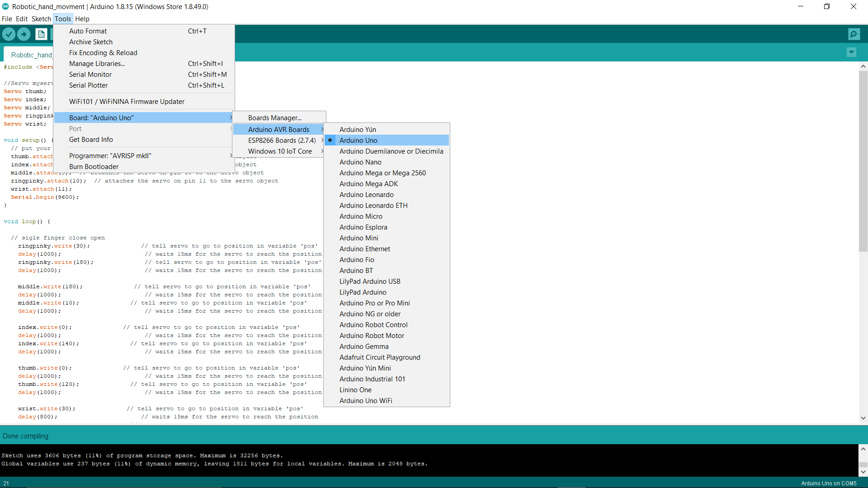868x488 pixels.
Task: Click the editor scrollbar down arrow
Action: [863, 418]
